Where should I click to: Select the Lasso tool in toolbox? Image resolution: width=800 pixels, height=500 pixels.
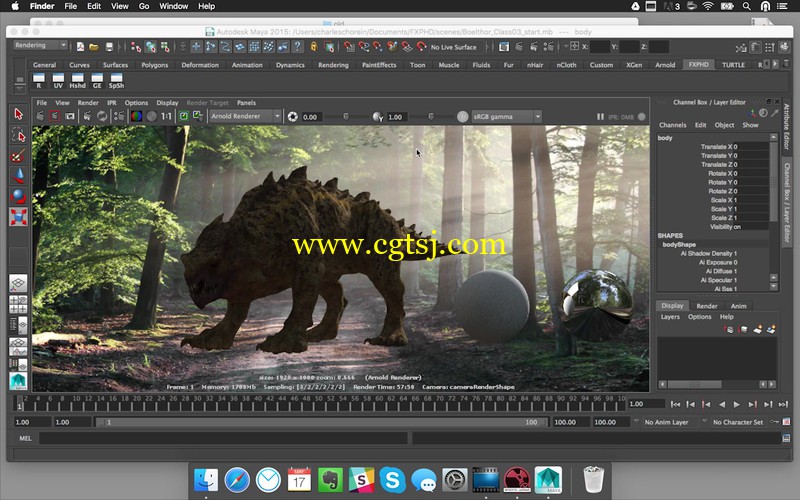click(18, 134)
